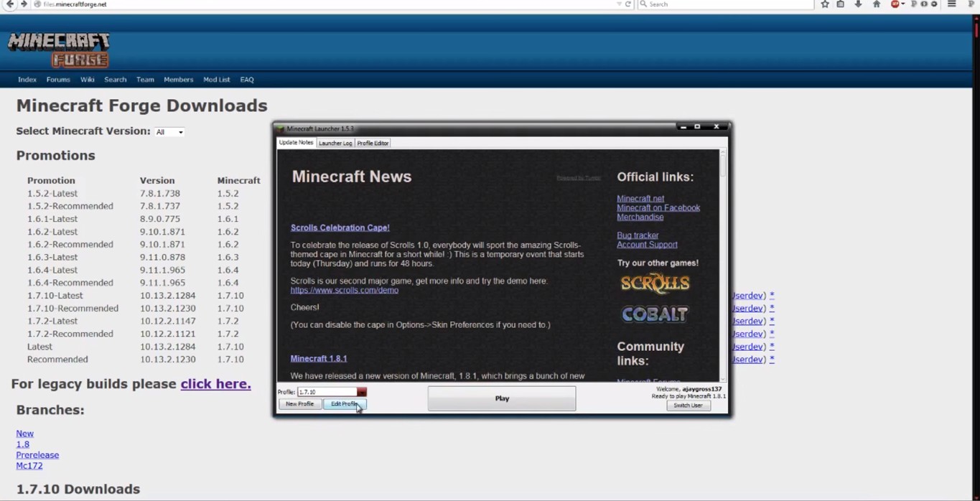This screenshot has width=980, height=501.
Task: Open the Index nav item
Action: click(27, 80)
